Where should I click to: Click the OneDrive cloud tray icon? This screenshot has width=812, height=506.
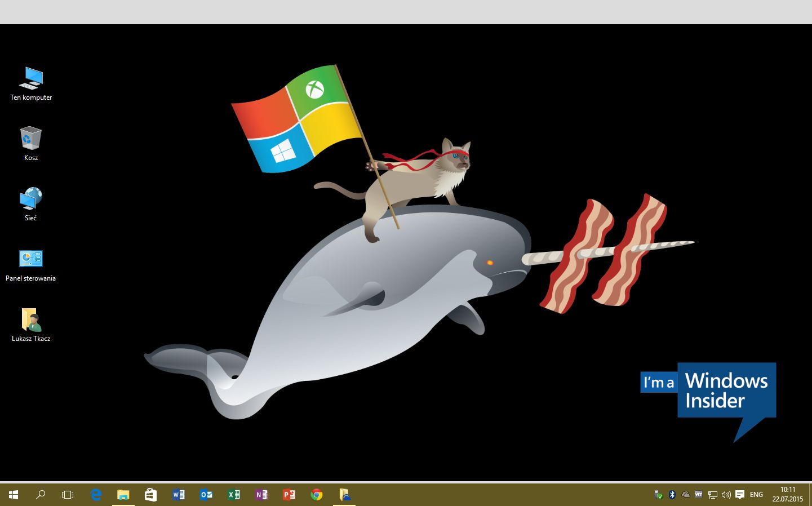pyautogui.click(x=685, y=495)
